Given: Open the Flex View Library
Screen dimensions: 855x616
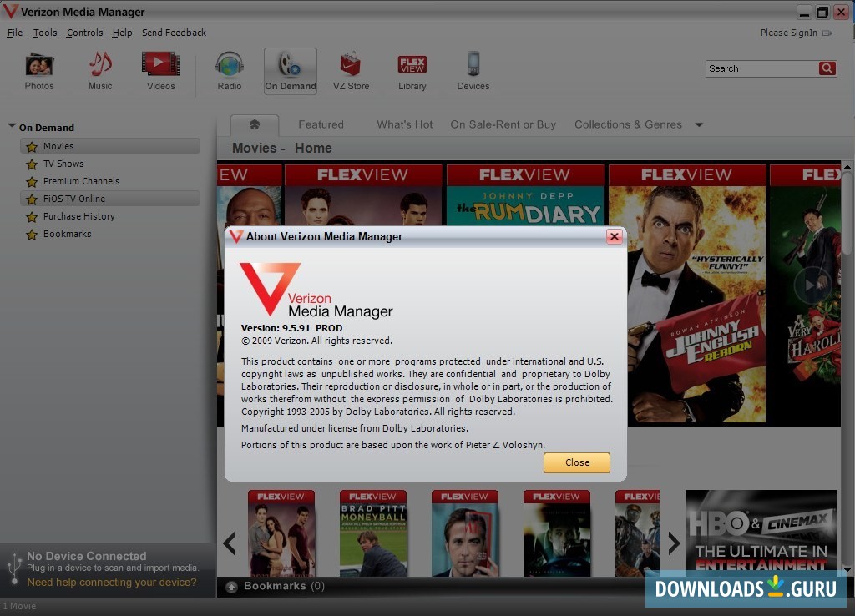Looking at the screenshot, I should (x=412, y=72).
